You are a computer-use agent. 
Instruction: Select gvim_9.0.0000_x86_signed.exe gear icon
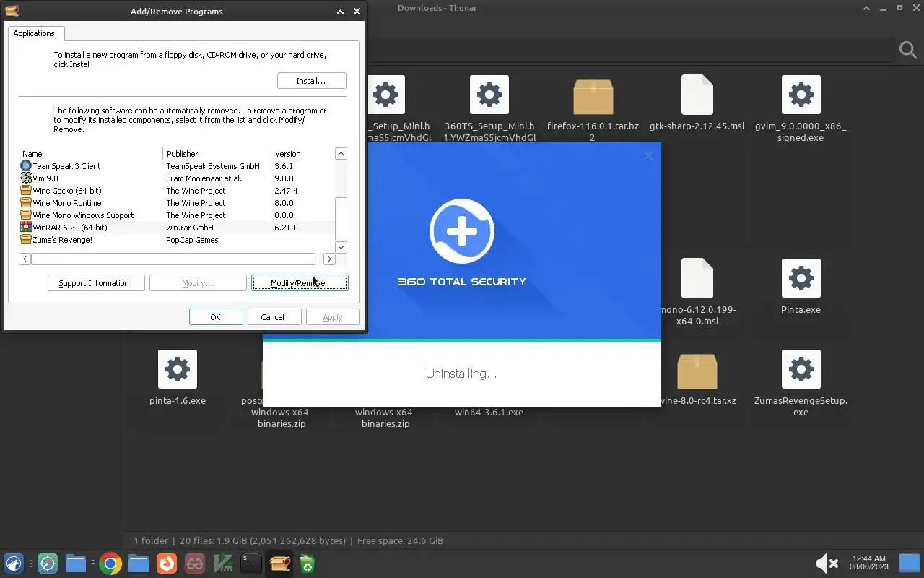tap(801, 95)
